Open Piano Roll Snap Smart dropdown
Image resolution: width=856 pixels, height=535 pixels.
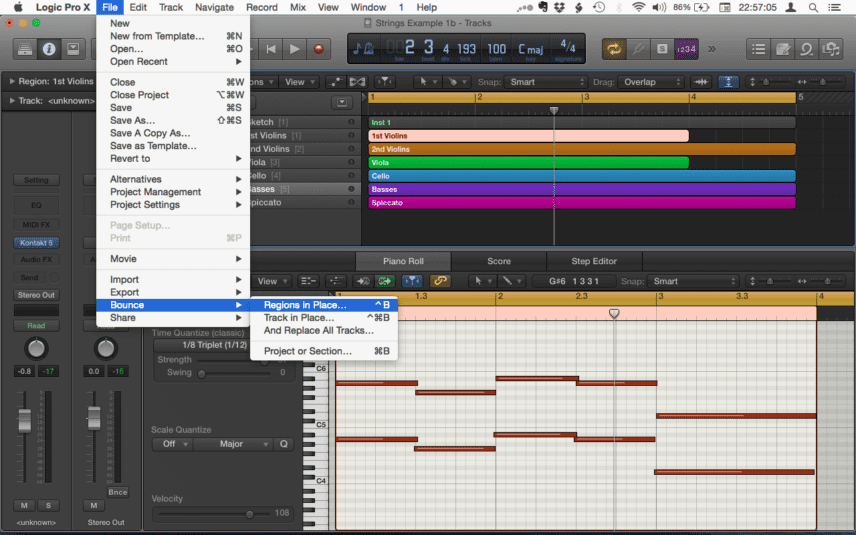coord(693,281)
